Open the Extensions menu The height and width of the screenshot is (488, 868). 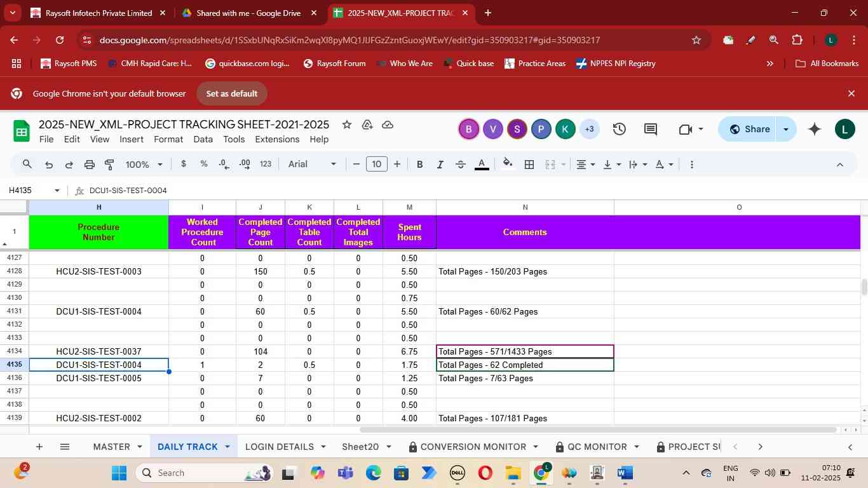(x=277, y=139)
